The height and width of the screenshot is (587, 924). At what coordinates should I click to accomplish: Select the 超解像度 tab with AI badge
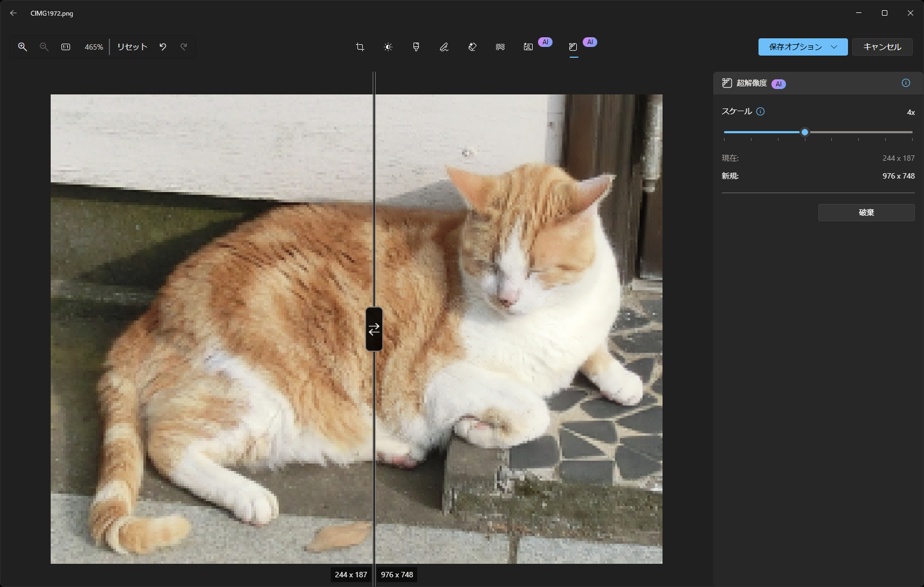pyautogui.click(x=573, y=47)
